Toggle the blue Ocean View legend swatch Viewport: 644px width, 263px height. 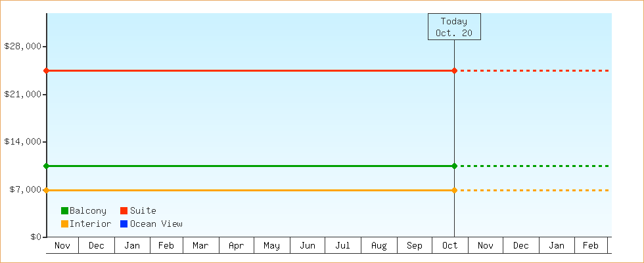click(124, 224)
